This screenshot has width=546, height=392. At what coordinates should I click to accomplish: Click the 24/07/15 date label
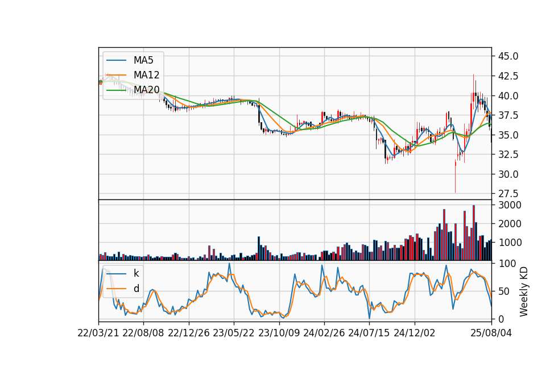coord(369,333)
